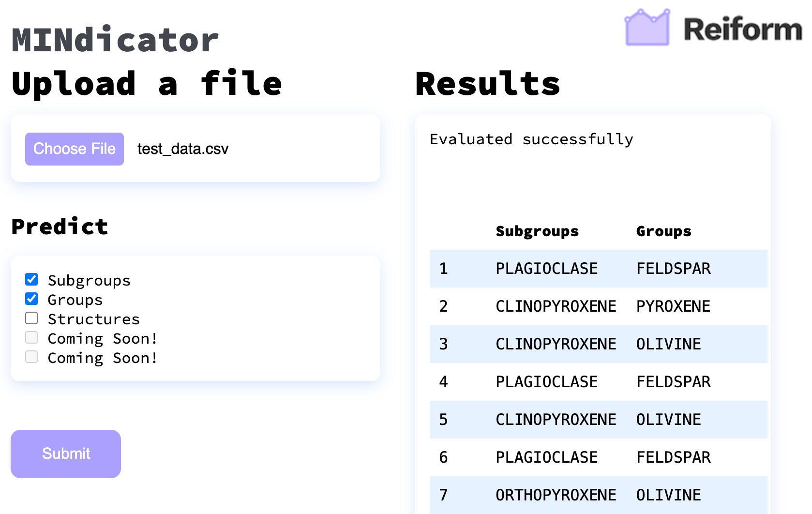This screenshot has width=812, height=514.
Task: Uncheck the Groups checkbox
Action: (31, 299)
